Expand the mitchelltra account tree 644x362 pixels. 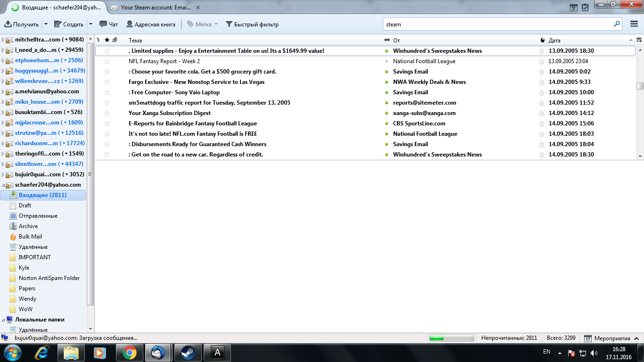pyautogui.click(x=3, y=40)
